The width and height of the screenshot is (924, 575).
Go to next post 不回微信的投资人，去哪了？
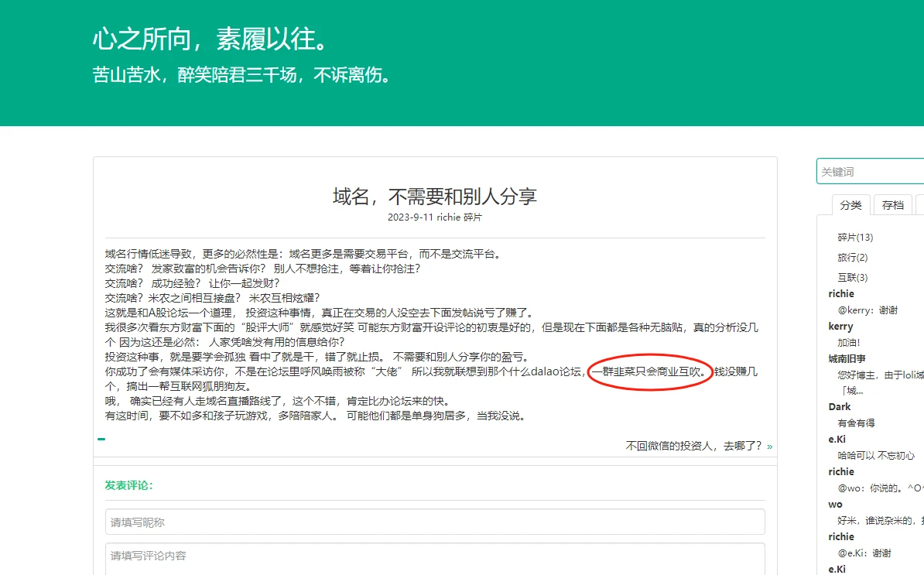pos(693,446)
